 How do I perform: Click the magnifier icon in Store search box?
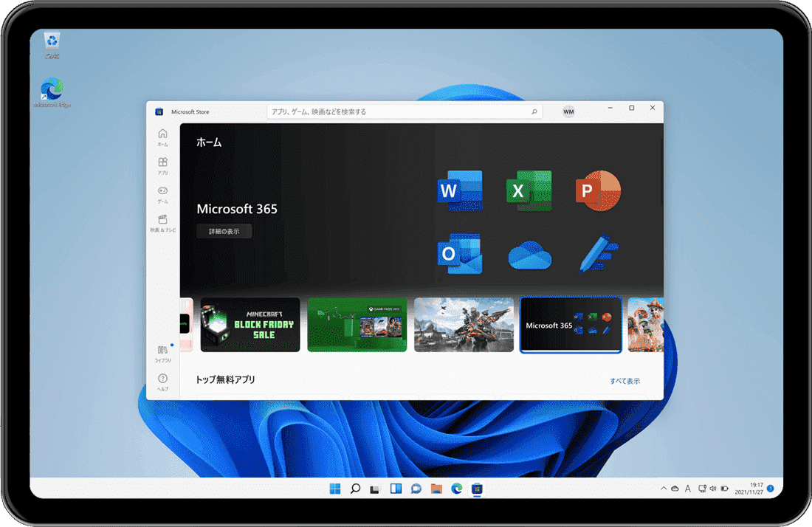coord(534,111)
